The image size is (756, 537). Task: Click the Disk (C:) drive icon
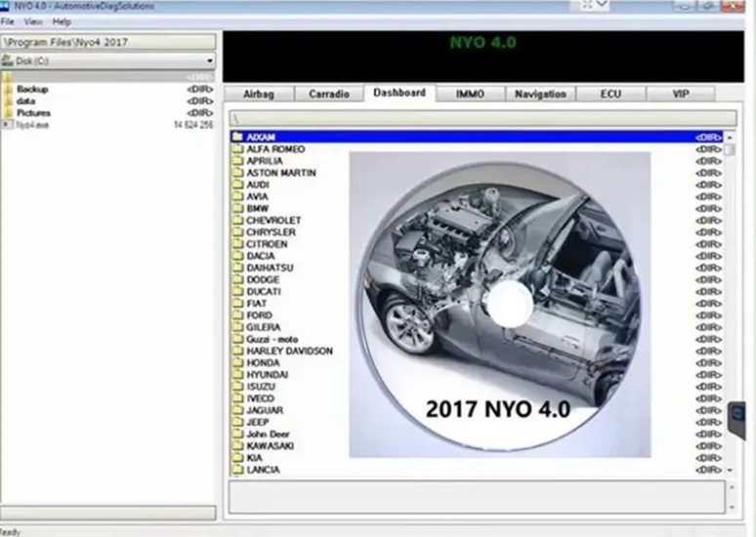click(x=7, y=61)
